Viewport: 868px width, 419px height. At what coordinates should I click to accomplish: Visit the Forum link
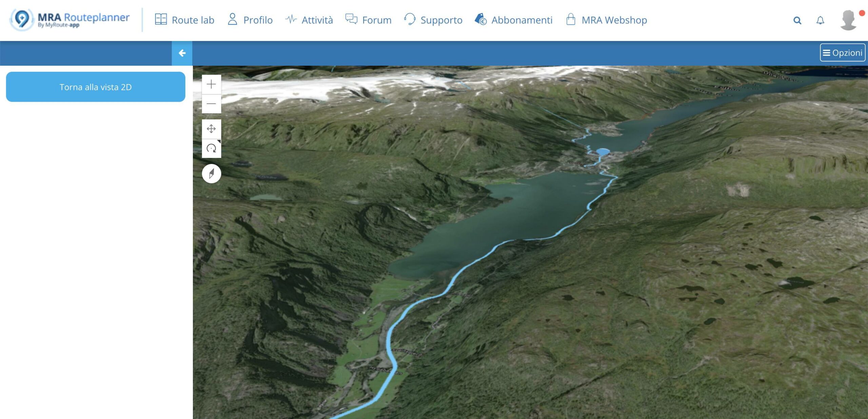click(368, 20)
